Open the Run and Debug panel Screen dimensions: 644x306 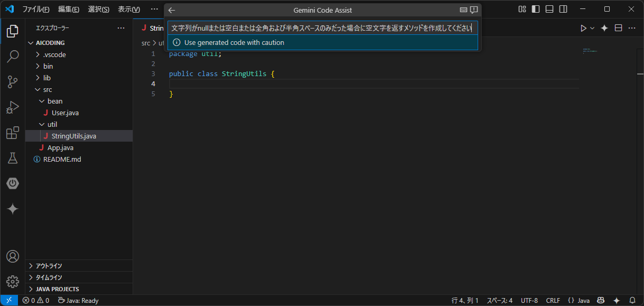click(x=13, y=107)
